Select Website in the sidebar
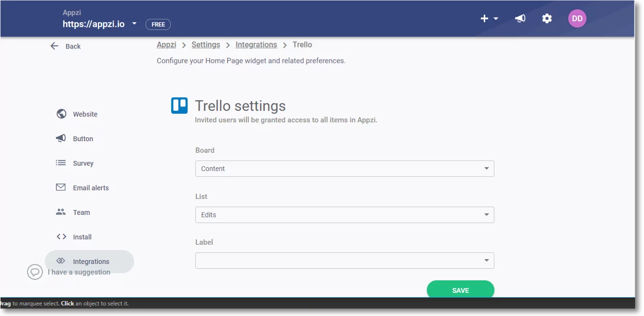 pyautogui.click(x=85, y=114)
